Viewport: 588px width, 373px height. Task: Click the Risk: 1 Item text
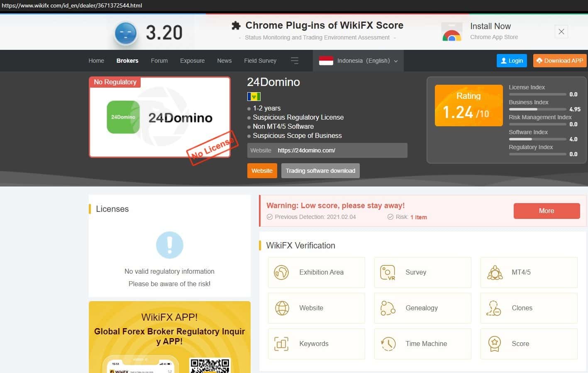[x=411, y=217]
